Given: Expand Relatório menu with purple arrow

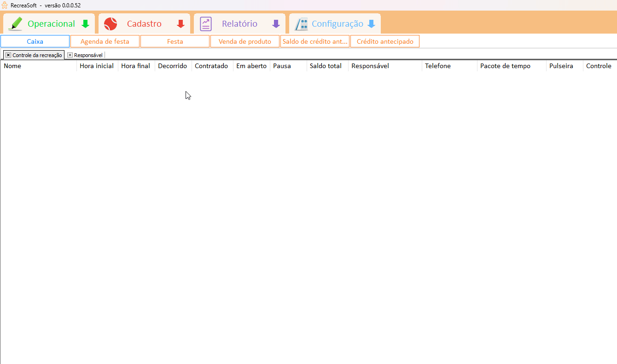Looking at the screenshot, I should click(x=276, y=24).
